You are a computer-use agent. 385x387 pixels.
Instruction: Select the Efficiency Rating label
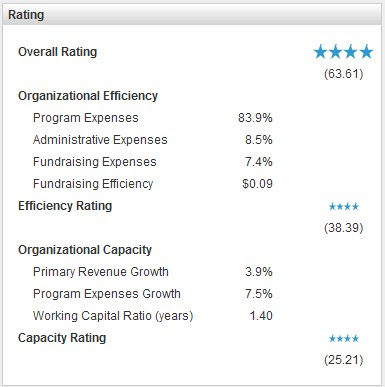(65, 206)
